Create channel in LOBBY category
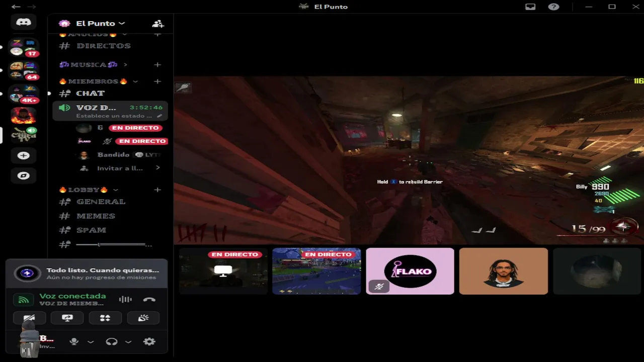Screen dimensions: 644x362 click(157, 190)
